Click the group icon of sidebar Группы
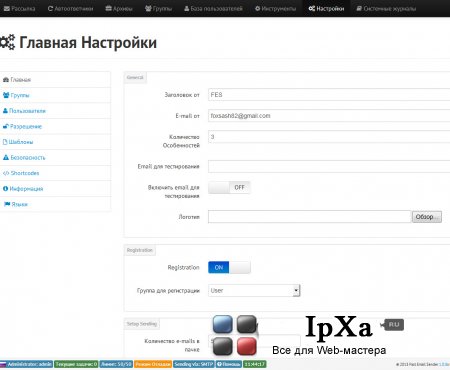The image size is (450, 370). pyautogui.click(x=6, y=95)
